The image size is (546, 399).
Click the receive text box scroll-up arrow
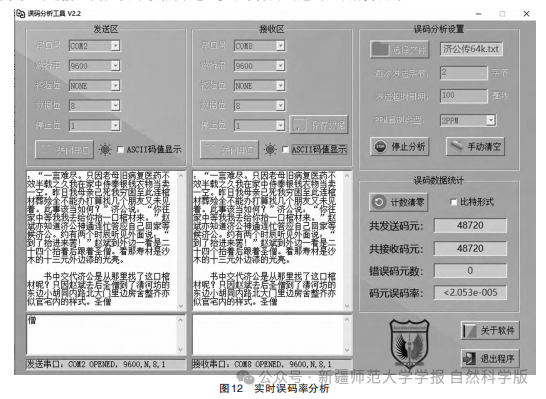pyautogui.click(x=347, y=176)
